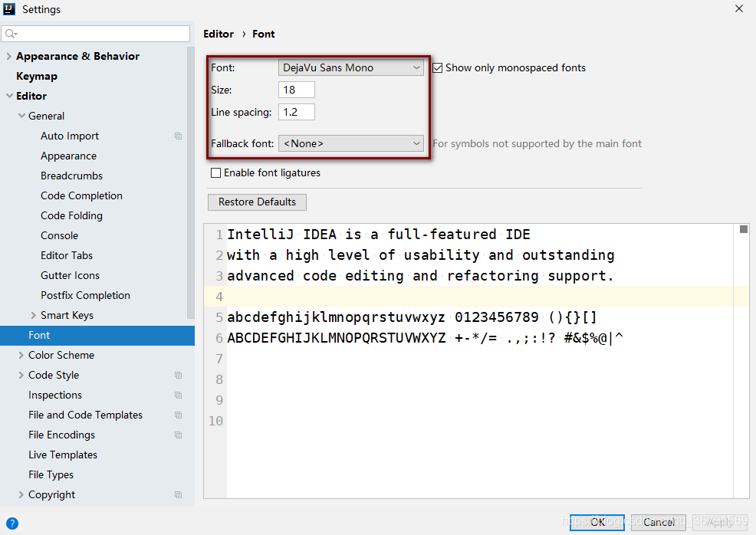Image resolution: width=756 pixels, height=535 pixels.
Task: Expand Color Scheme node
Action: click(x=21, y=356)
